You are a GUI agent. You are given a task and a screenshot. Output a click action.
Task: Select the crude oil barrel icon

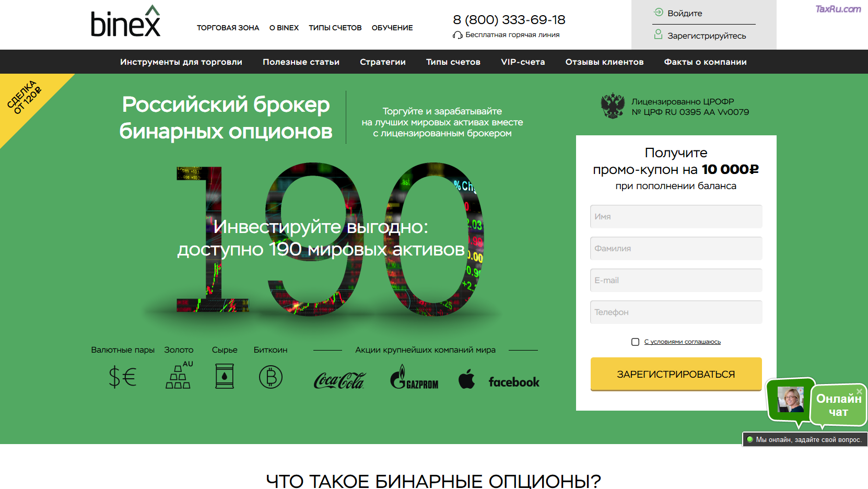[x=225, y=376]
